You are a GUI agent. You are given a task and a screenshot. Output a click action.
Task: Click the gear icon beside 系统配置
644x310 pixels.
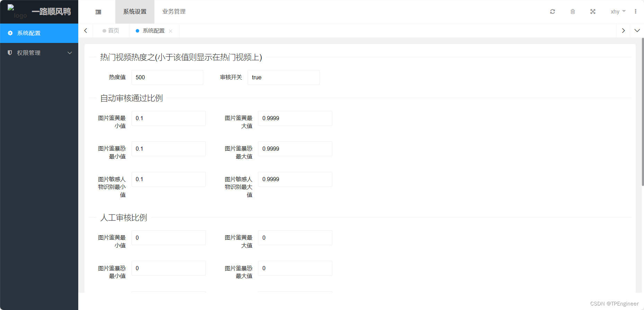[x=10, y=33]
